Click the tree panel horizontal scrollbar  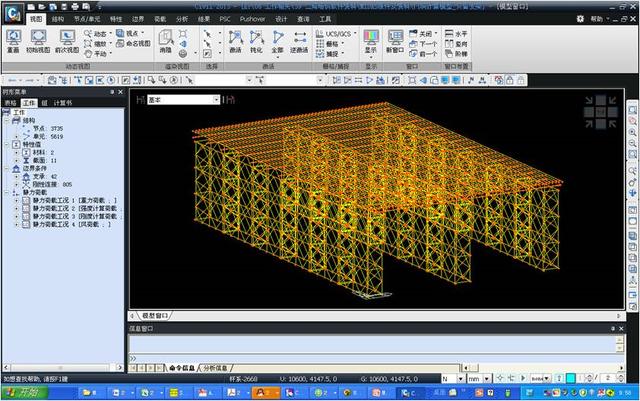[x=63, y=368]
